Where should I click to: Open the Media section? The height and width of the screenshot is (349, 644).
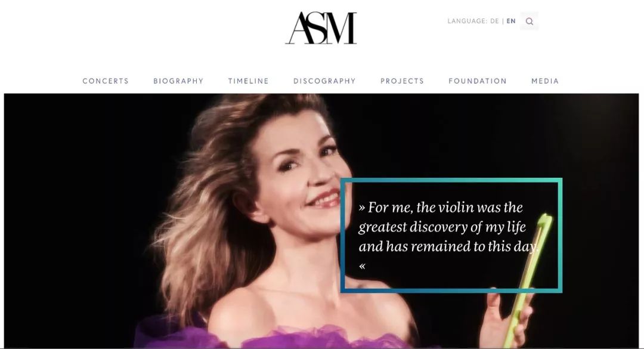545,81
